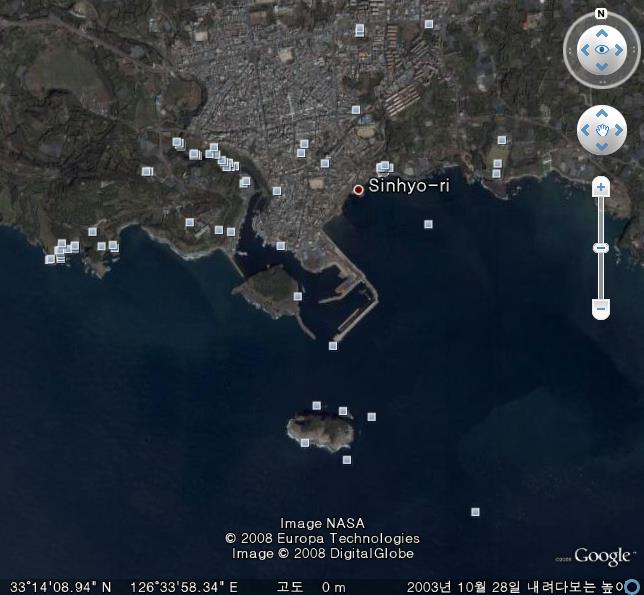Click the hand icon in the move joystick
The width and height of the screenshot is (644, 595).
[602, 130]
